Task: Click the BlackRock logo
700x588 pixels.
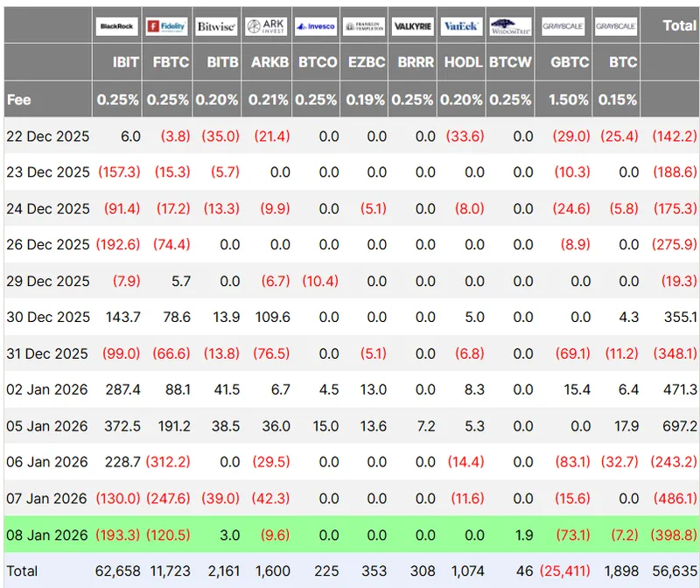Action: click(117, 26)
